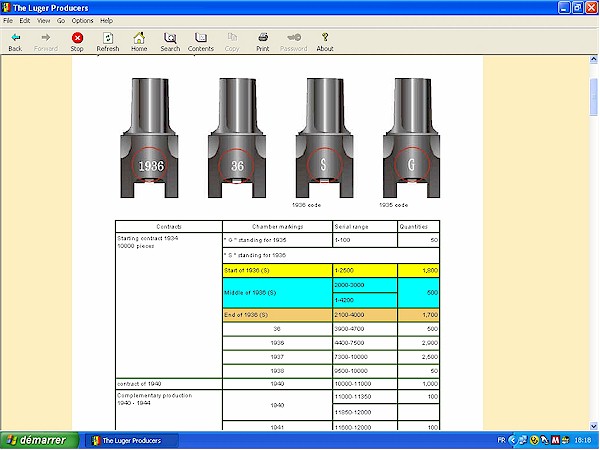
Task: Click the Password key icon
Action: (x=293, y=42)
